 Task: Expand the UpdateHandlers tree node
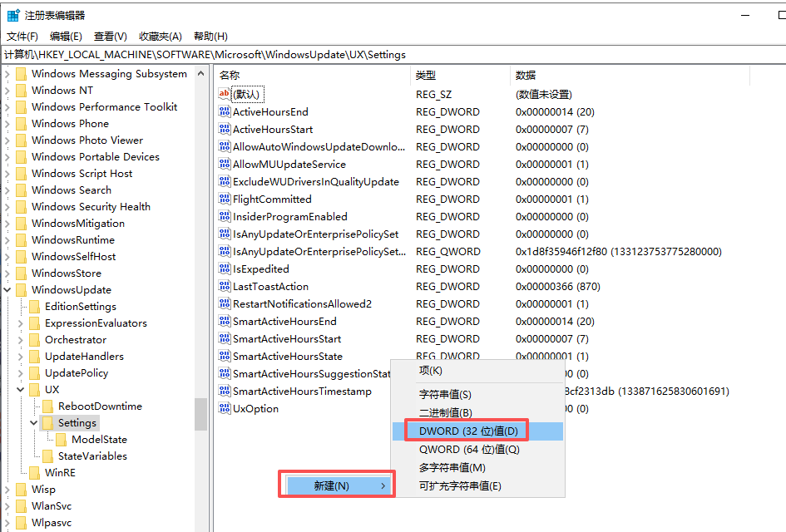21,356
